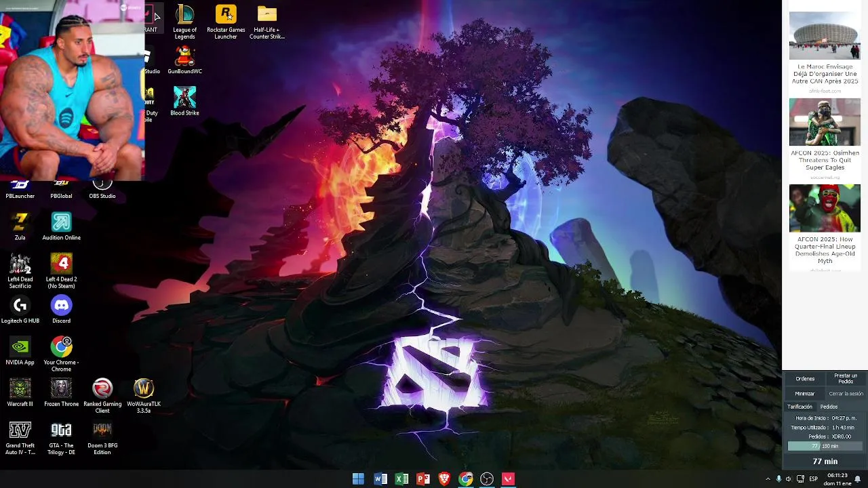
Task: Select the Doom 3 BFG Edition icon
Action: coord(102,438)
